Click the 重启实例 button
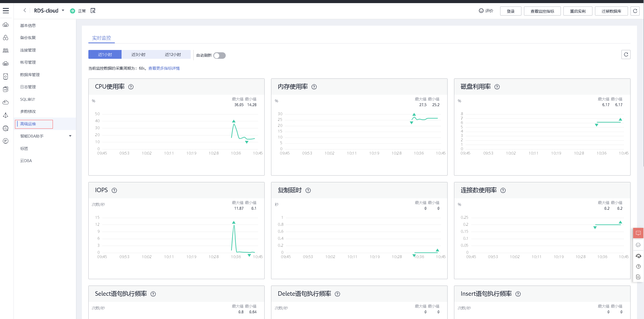Viewport: 644px width, 319px height. tap(577, 11)
